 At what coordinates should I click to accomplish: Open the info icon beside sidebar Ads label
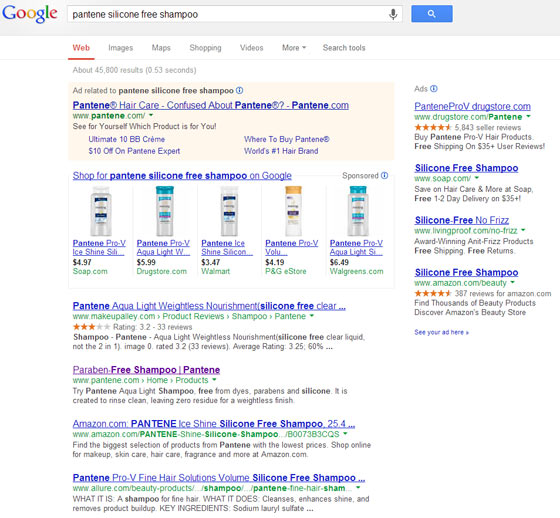tap(434, 89)
